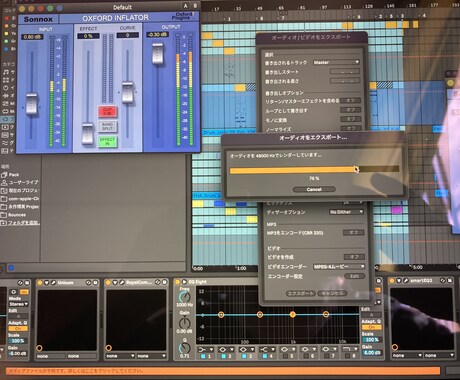Open the first none parameter dropdown under RoyalCom
This screenshot has width=460, height=380.
click(x=120, y=356)
